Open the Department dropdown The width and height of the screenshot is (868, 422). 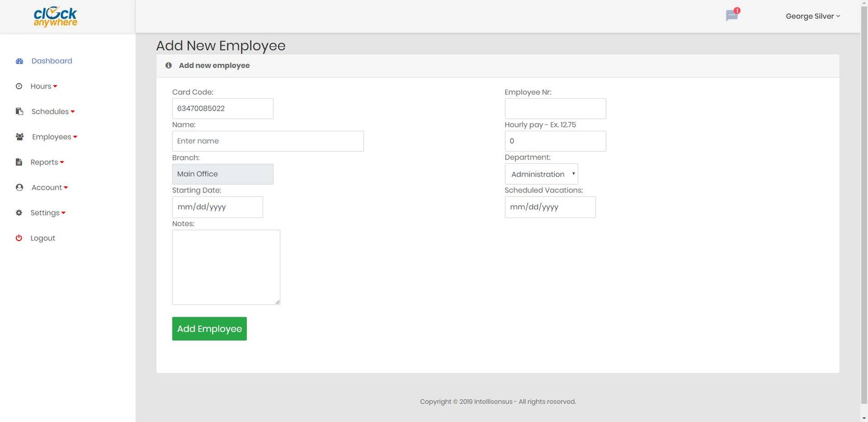pos(541,174)
